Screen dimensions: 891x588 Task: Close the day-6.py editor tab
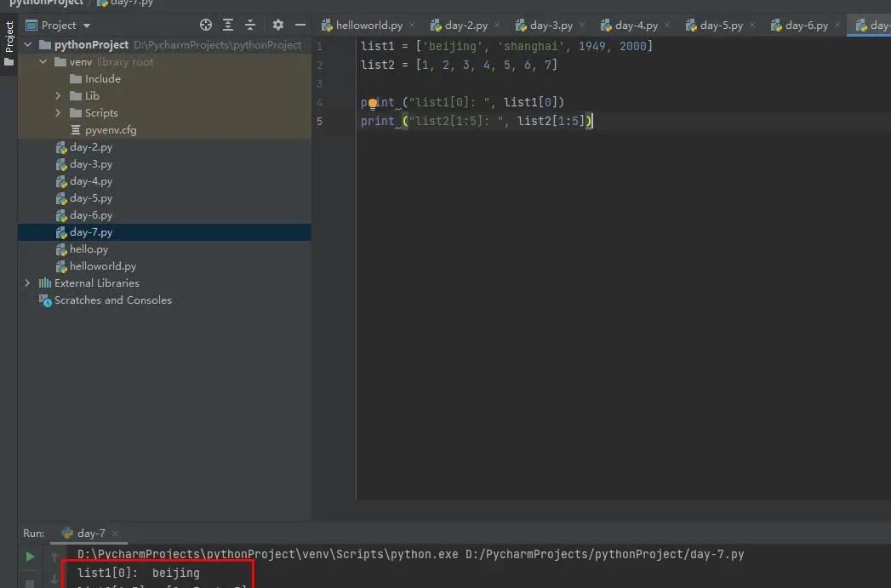coord(837,25)
